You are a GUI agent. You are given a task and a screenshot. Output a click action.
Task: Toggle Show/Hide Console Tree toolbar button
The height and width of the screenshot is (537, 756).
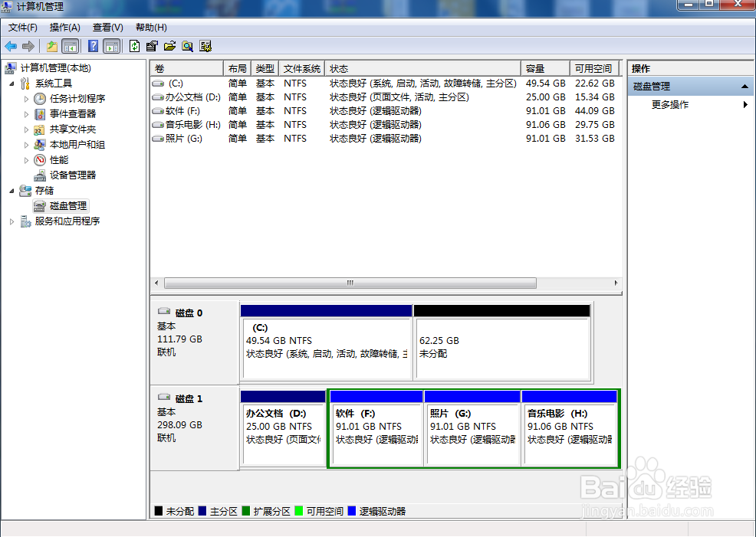point(71,46)
